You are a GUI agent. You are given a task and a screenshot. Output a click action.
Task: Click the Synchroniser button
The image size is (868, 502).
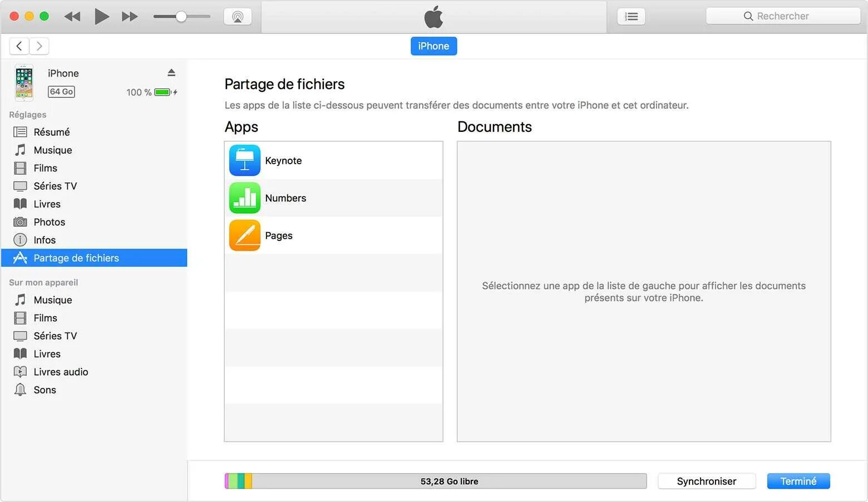tap(706, 481)
